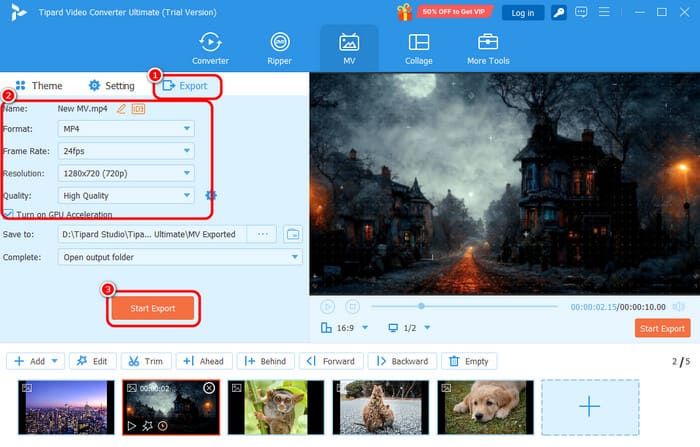This screenshot has width=700, height=447.
Task: Remove the selected haunted house clip with X
Action: [x=209, y=387]
